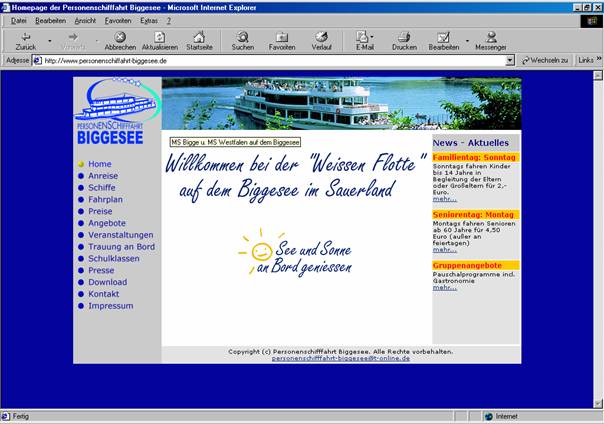Viewport: 604px width, 424px height.
Task: Click the page icon in address bar
Action: tap(37, 60)
